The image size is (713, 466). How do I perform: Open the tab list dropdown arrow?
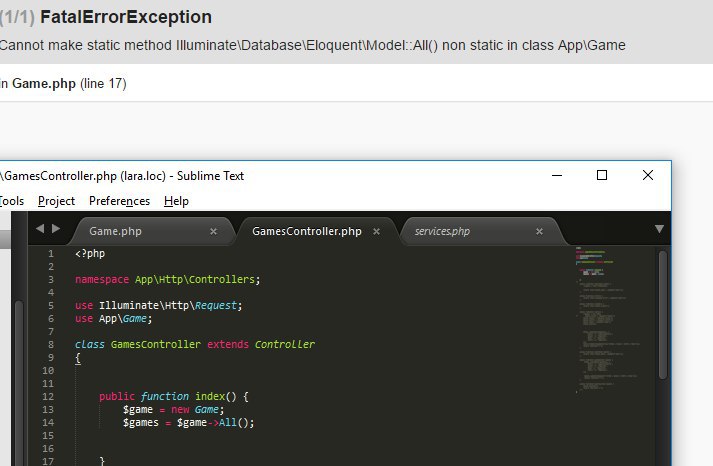click(x=659, y=229)
